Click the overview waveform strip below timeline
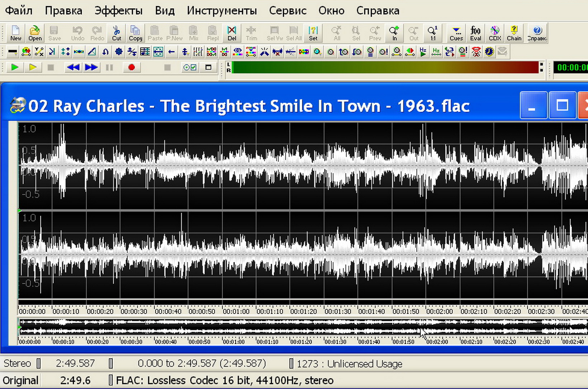The width and height of the screenshot is (588, 389). [x=303, y=327]
